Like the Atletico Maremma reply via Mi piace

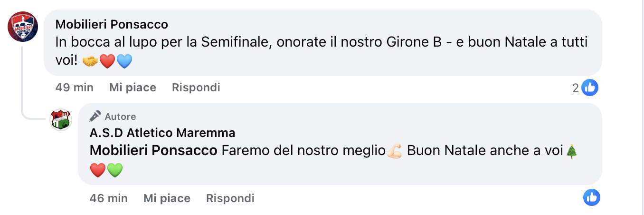pyautogui.click(x=167, y=198)
